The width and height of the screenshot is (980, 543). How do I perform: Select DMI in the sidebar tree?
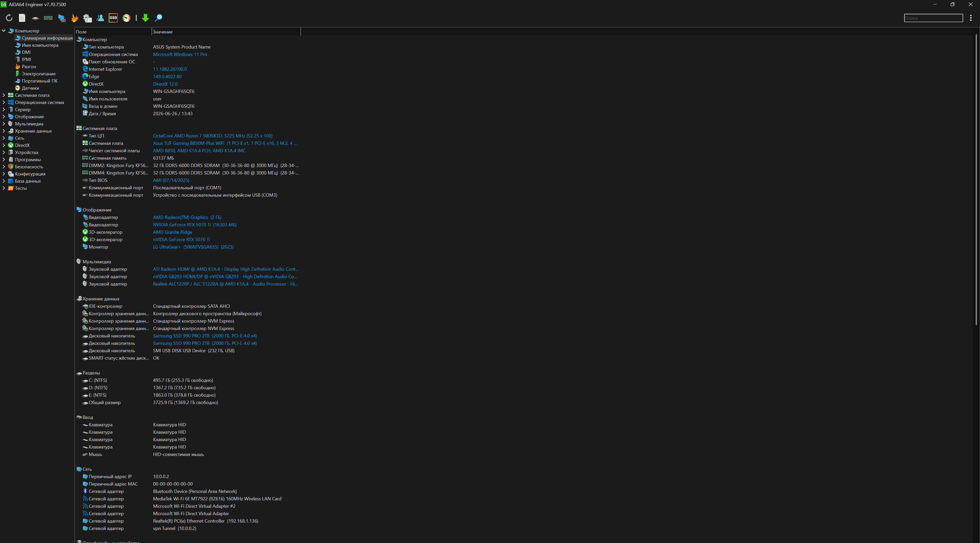[26, 52]
